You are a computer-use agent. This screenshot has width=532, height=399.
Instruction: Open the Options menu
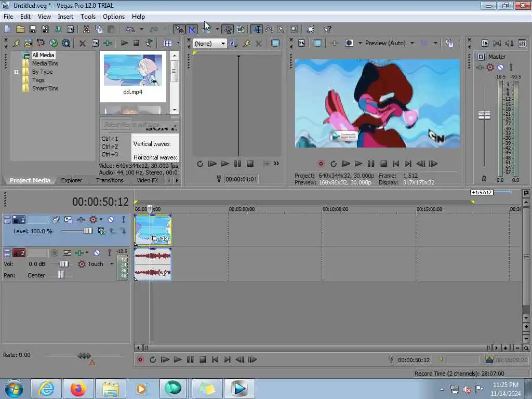click(x=114, y=17)
